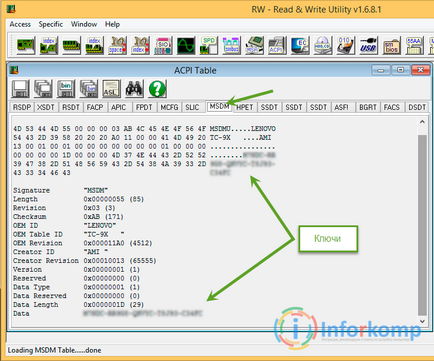Open the SMBus device icon

point(231,45)
